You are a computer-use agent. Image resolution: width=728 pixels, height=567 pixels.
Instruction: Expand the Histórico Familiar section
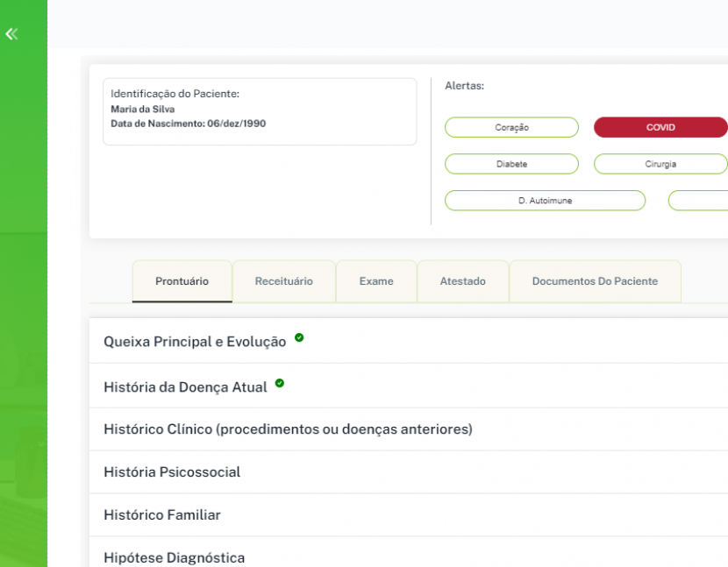162,515
